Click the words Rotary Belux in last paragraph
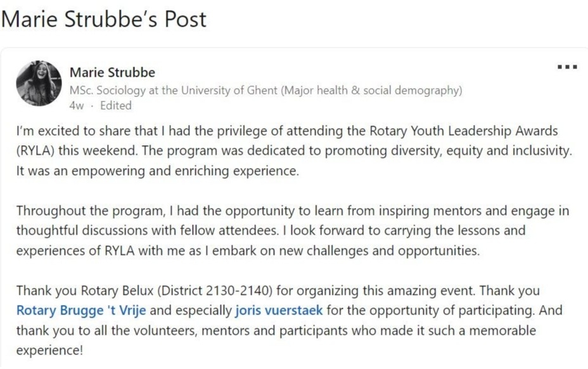588x369 pixels. 117,290
